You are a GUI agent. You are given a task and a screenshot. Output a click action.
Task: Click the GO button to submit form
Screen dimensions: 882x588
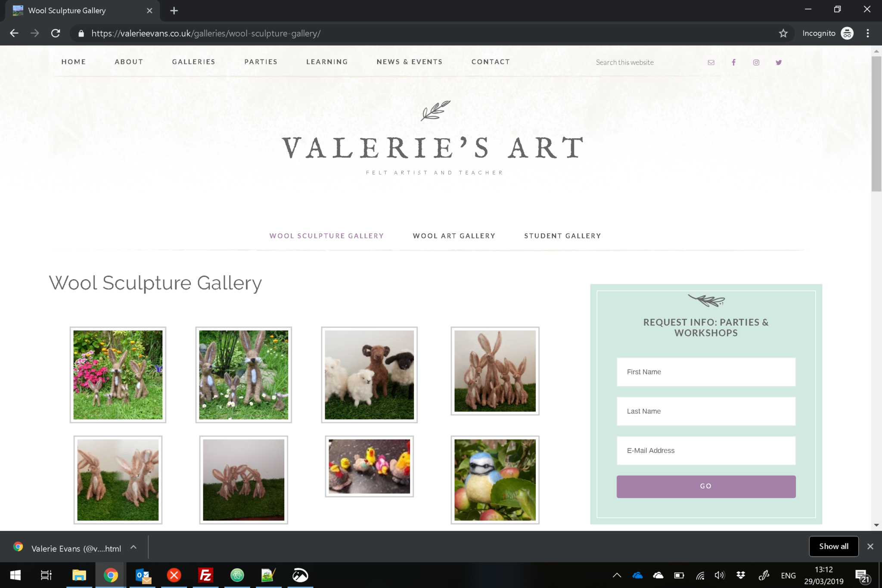(705, 485)
